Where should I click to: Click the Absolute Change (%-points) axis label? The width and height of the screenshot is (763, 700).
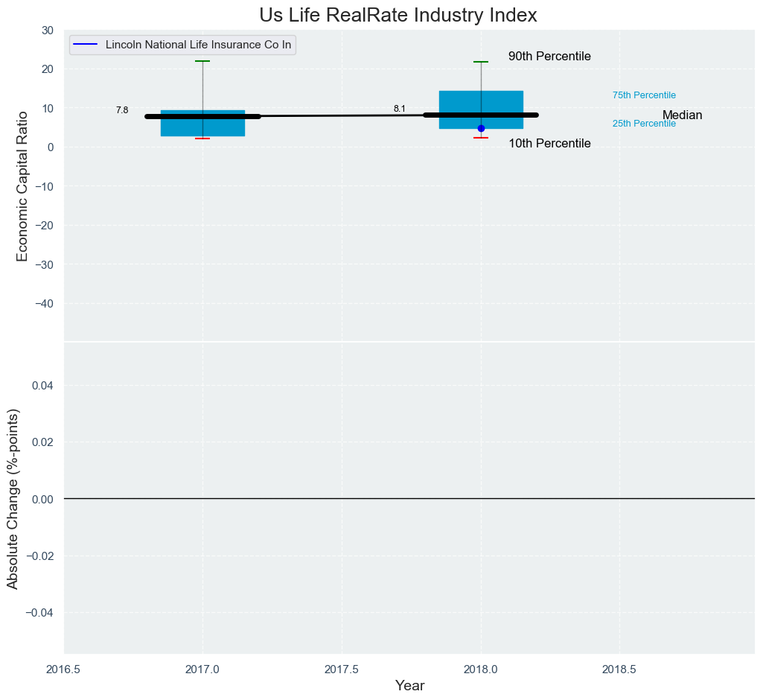click(13, 499)
